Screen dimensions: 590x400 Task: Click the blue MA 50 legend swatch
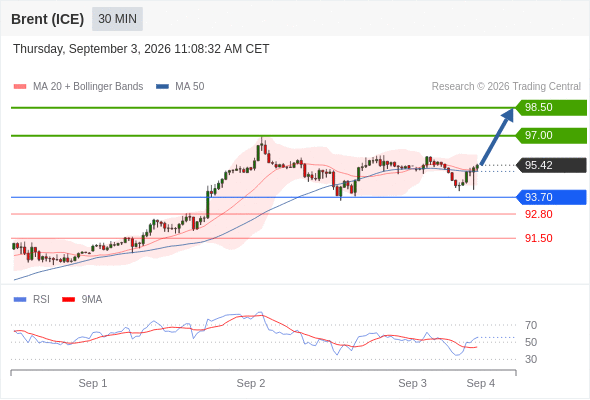click(x=163, y=87)
